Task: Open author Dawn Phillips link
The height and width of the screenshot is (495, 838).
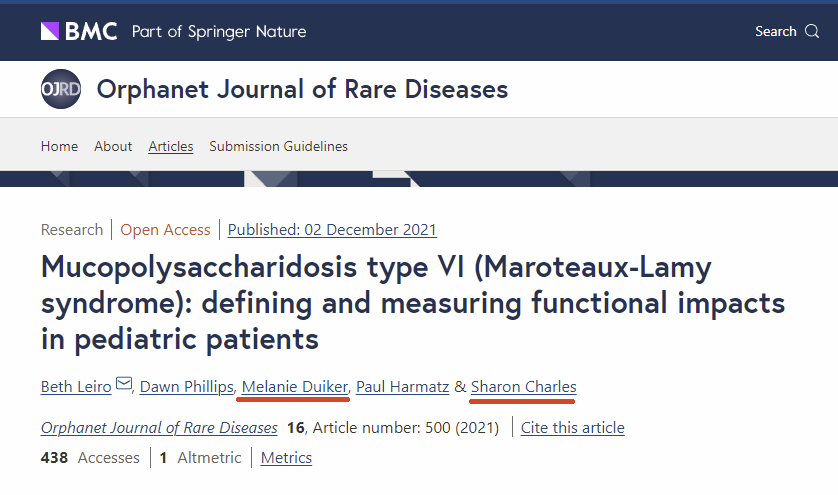Action: [x=187, y=386]
